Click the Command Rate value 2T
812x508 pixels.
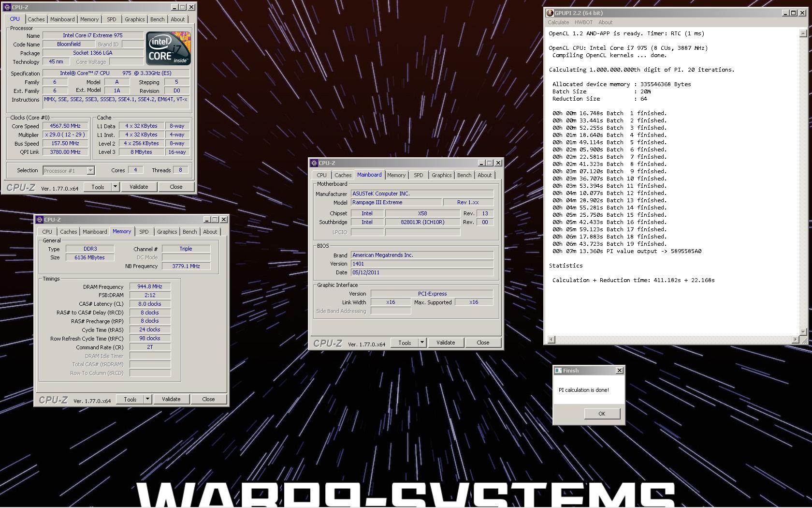point(150,347)
